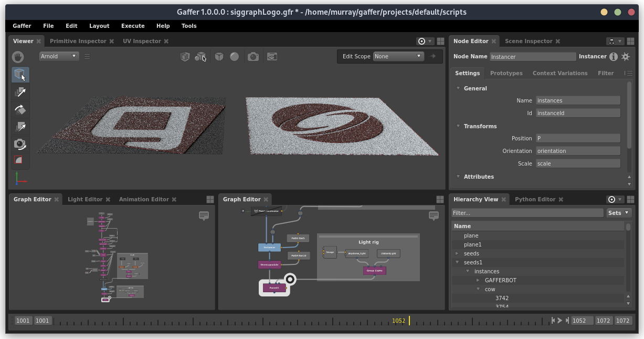Open the Hierarchy View layout grid icon

[631, 199]
